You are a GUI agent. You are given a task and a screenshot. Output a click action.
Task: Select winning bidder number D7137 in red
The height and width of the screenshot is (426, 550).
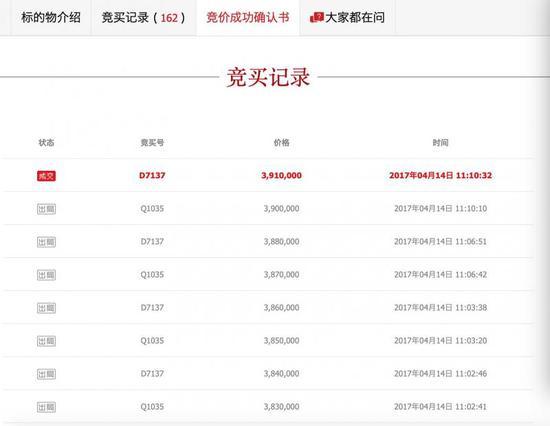tap(152, 175)
